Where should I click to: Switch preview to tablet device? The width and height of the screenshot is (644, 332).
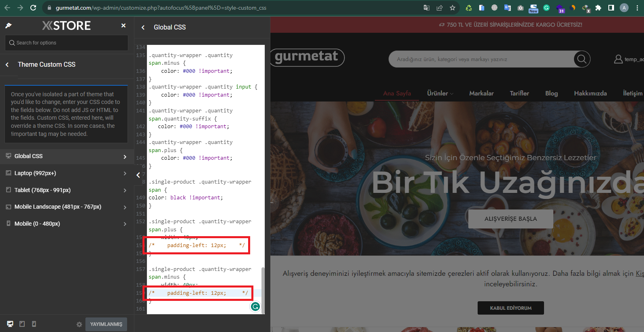(x=22, y=324)
